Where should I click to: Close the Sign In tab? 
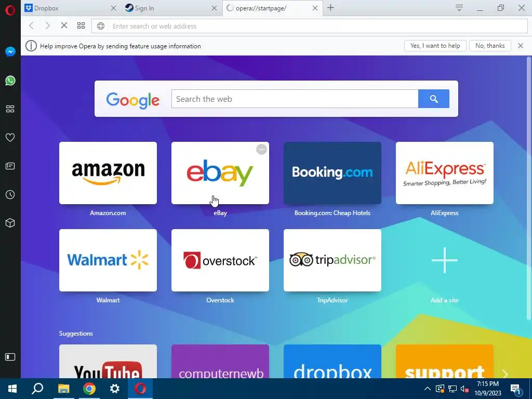point(215,8)
